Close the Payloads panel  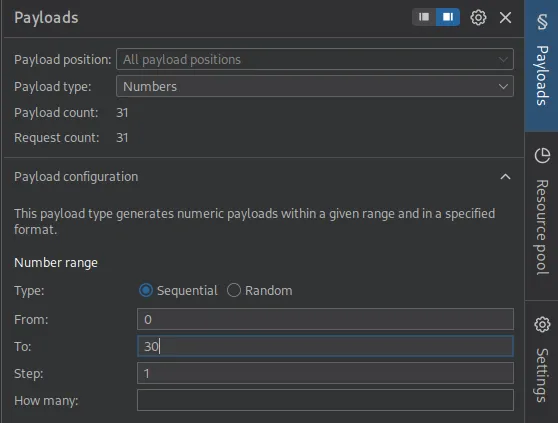[505, 17]
